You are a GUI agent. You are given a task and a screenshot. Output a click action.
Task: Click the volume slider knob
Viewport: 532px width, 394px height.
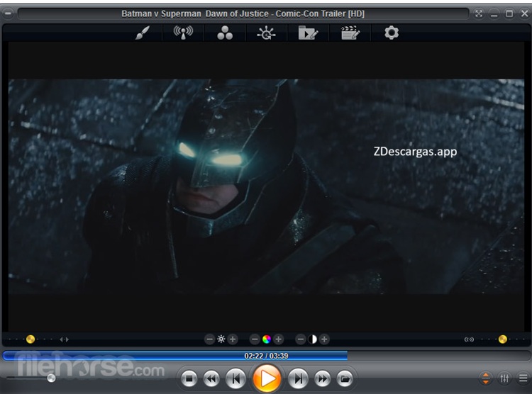(x=51, y=378)
